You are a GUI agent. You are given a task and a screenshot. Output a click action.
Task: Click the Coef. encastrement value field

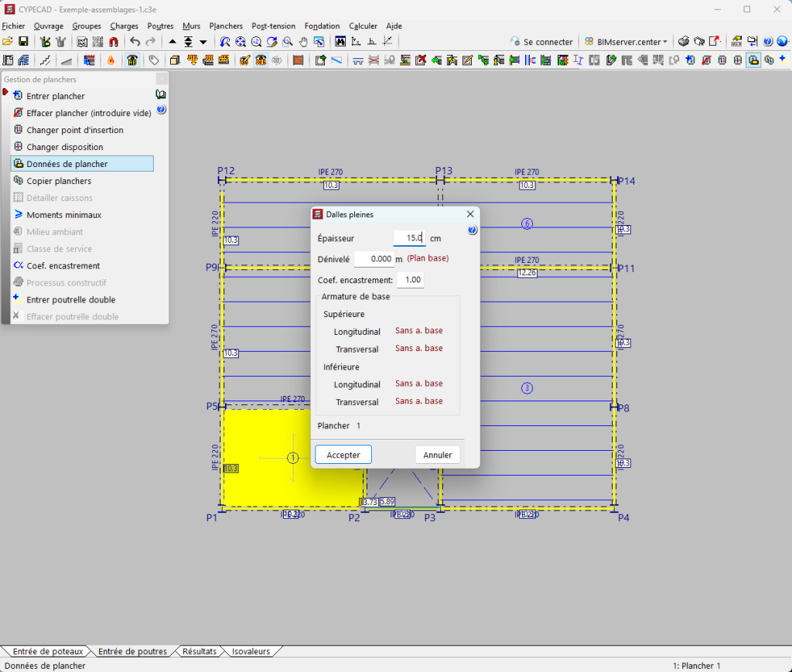click(411, 280)
